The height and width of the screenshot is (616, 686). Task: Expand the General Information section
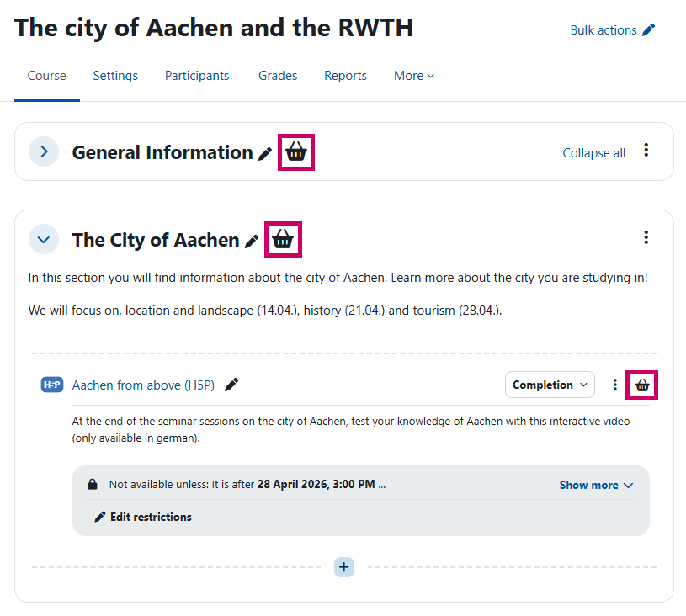pyautogui.click(x=43, y=151)
